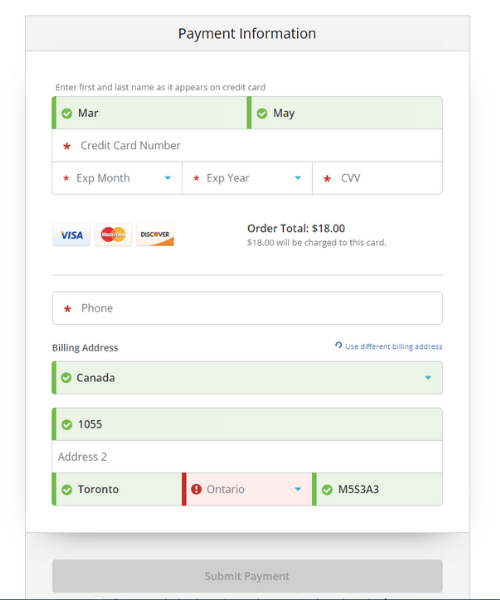This screenshot has height=600, width=500.
Task: Click the Submit Payment button
Action: tap(247, 576)
